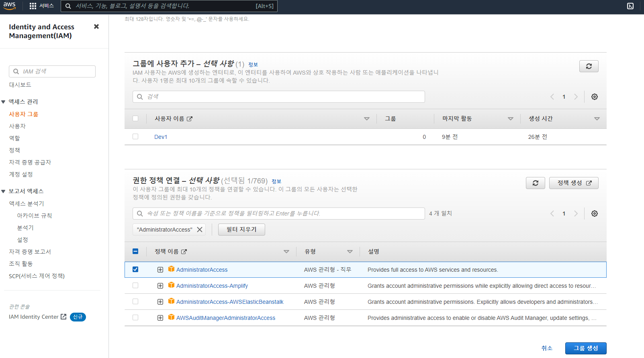
Task: Open 액세스 분석기 in sidebar
Action: click(x=27, y=203)
